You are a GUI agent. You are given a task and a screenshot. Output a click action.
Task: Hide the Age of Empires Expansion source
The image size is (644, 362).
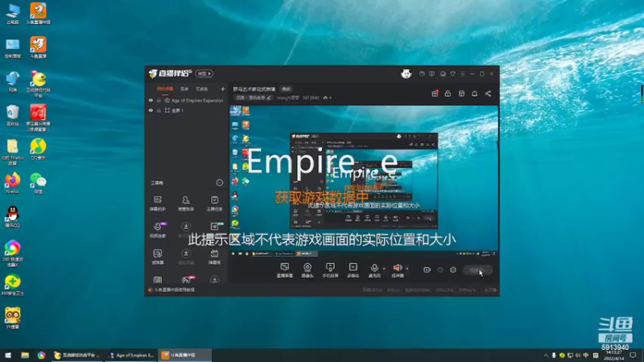pyautogui.click(x=151, y=100)
